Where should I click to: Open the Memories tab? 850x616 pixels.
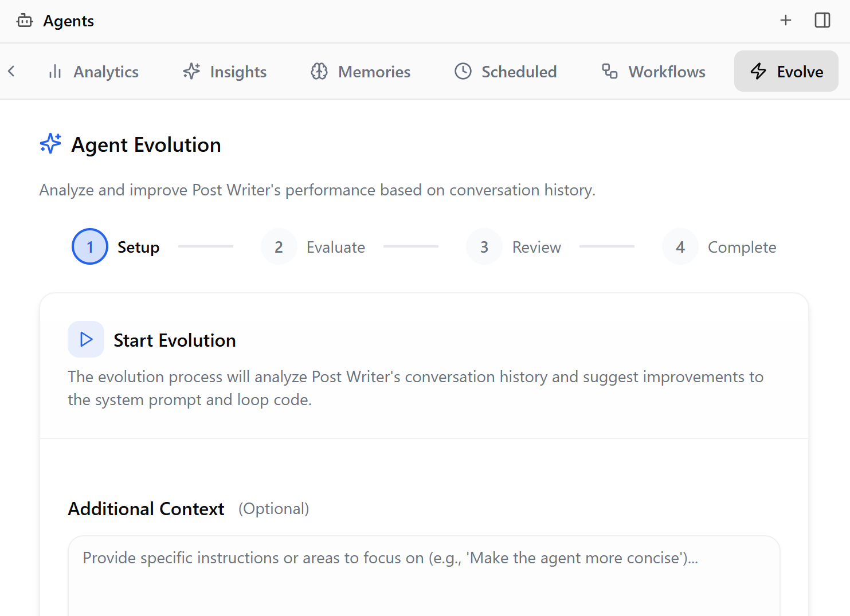pos(361,72)
